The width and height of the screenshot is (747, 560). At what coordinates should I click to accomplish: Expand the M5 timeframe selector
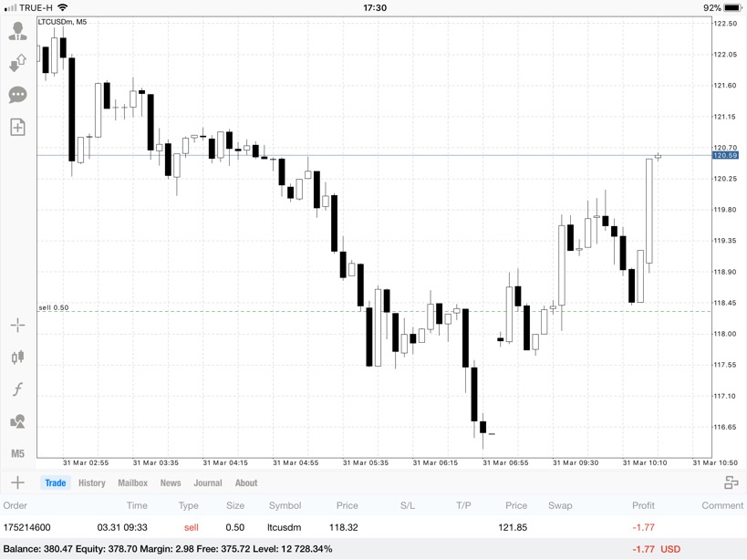(17, 453)
